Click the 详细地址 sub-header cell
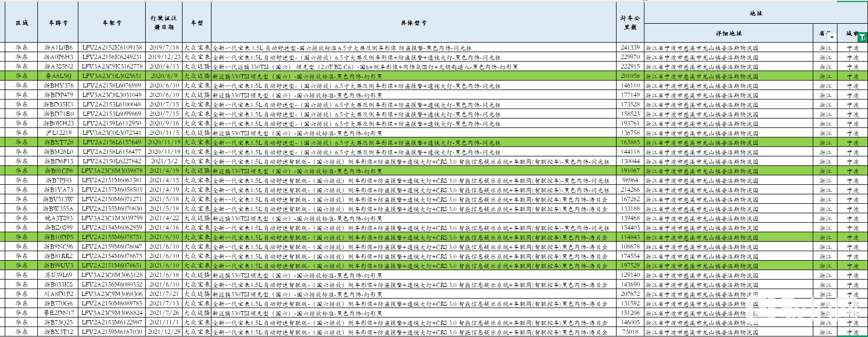The height and width of the screenshot is (337, 868). 729,33
